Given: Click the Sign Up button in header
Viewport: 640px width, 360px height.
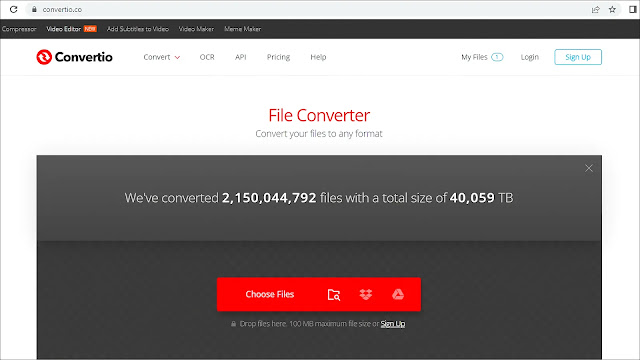Looking at the screenshot, I should tap(578, 57).
